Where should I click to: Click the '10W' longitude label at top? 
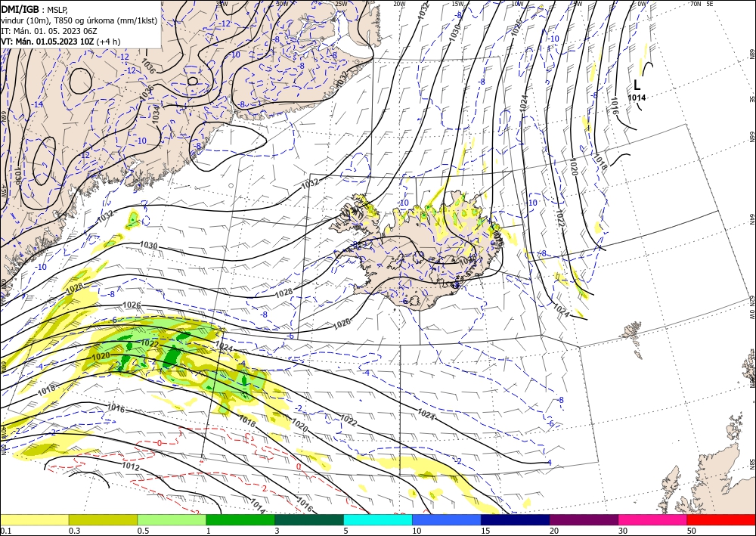tap(517, 4)
